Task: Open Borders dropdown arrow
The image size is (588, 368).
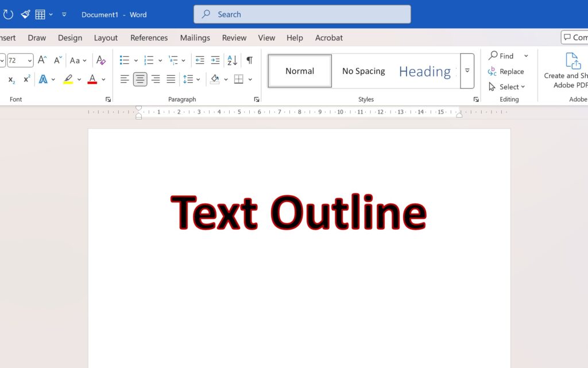Action: click(250, 79)
